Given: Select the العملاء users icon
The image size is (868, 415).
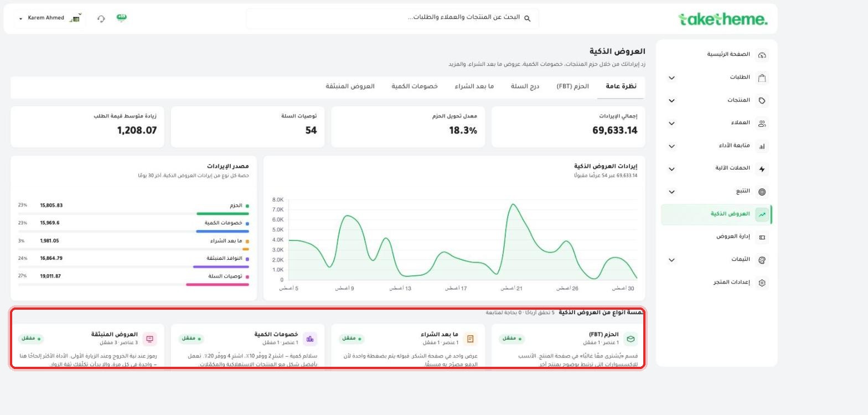Looking at the screenshot, I should point(762,124).
